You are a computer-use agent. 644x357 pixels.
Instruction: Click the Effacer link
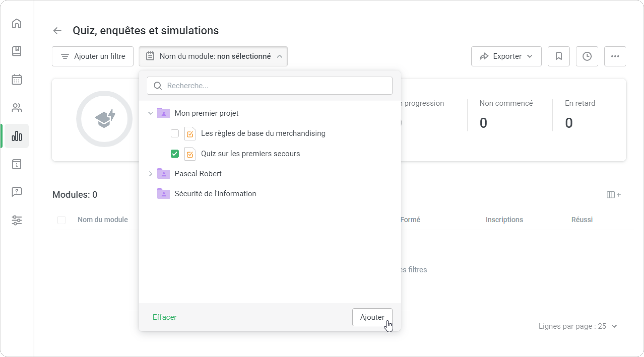(x=165, y=317)
